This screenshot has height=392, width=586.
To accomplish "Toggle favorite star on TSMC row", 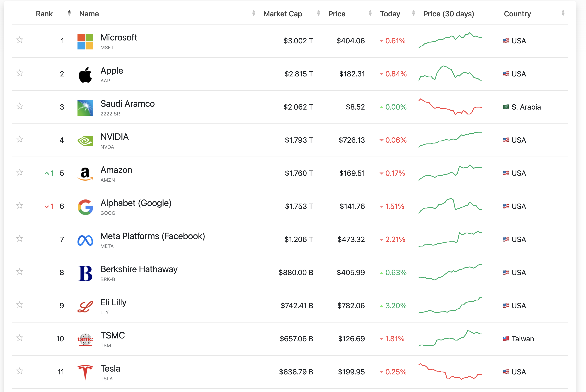I will click(x=19, y=338).
